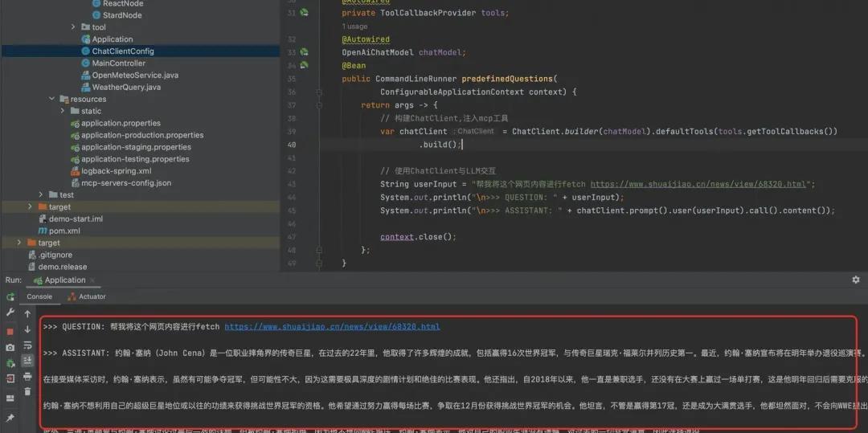
Task: Toggle pin tab in Run panel
Action: 10,419
